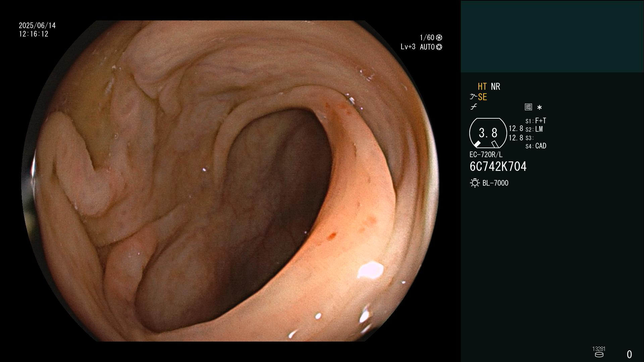Click the light source lamp icon
This screenshot has height=362, width=644.
(475, 183)
